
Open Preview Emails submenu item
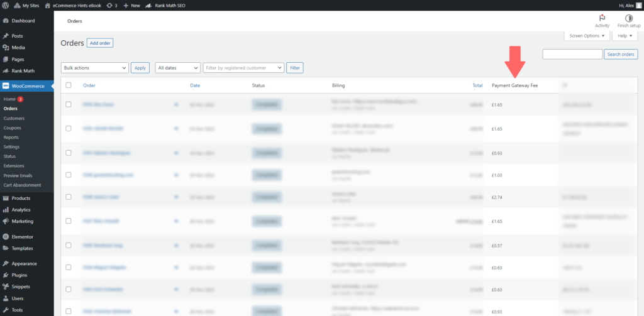point(18,175)
